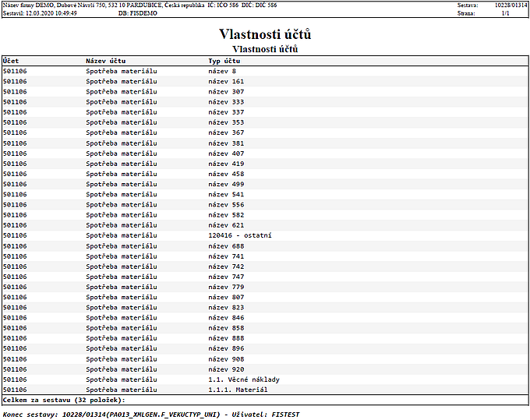Viewport: 530px width, 420px height.
Task: Select the 'název 307' cell
Action: (226, 92)
